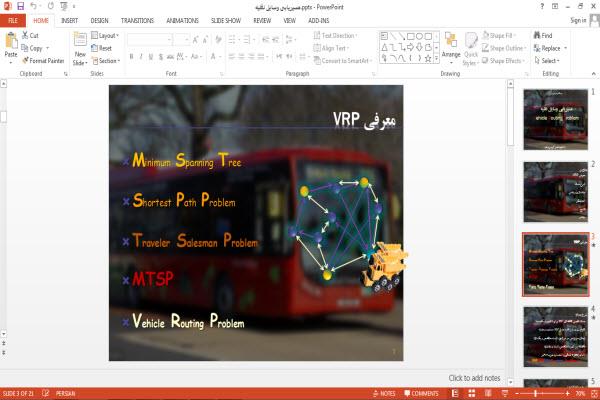Switch to the SLIDE SHOW tab
The image size is (600, 400).
(226, 21)
